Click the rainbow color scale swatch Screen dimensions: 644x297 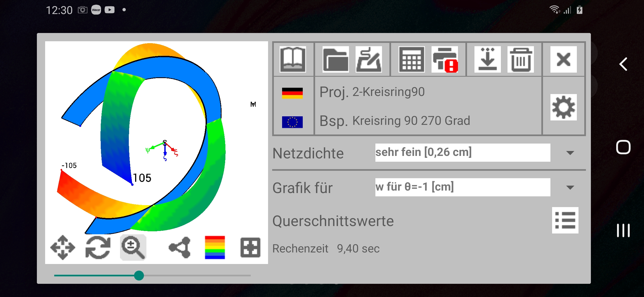pyautogui.click(x=215, y=248)
